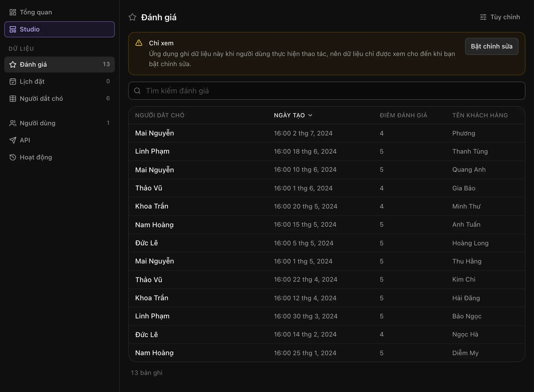Click the sliders icon next to Tùy chỉnh
This screenshot has height=392, width=534.
click(483, 17)
